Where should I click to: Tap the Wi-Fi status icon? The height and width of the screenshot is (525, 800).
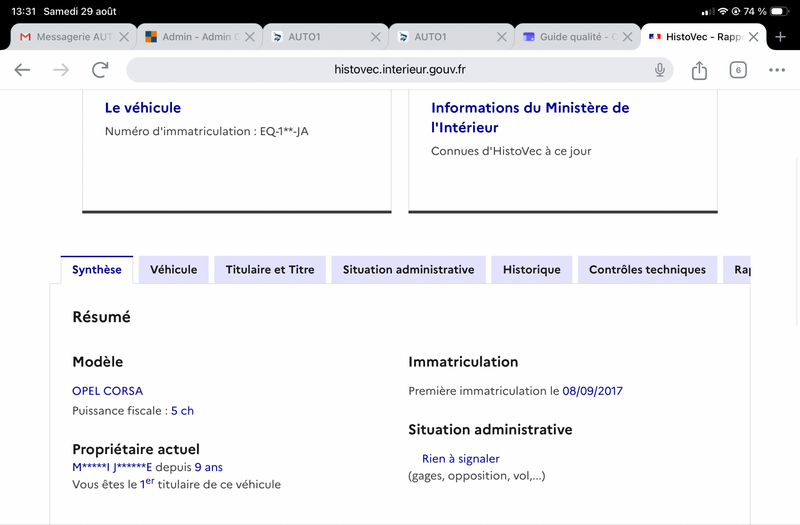722,11
